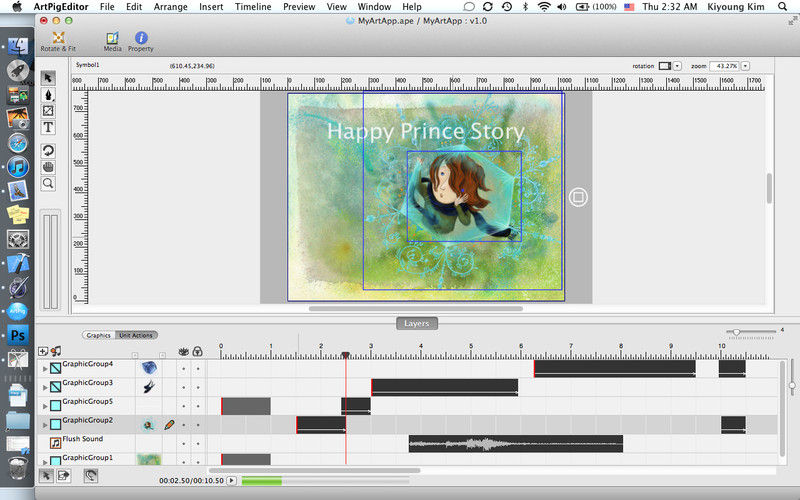
Task: Open Spotlight search in the menu bar
Action: pyautogui.click(x=782, y=7)
